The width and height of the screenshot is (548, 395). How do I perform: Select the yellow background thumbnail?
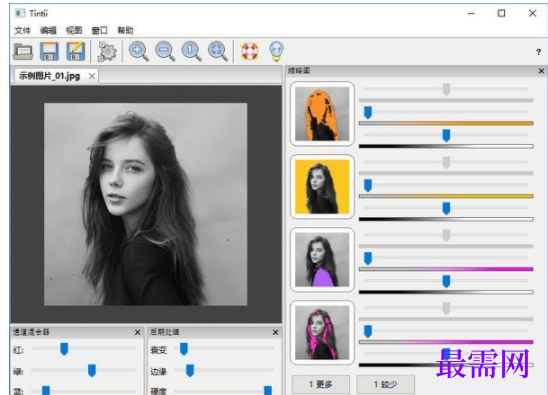[x=322, y=187]
